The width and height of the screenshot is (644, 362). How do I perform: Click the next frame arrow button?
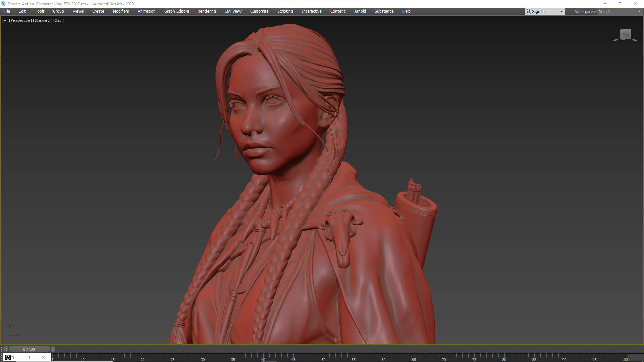coord(53,349)
